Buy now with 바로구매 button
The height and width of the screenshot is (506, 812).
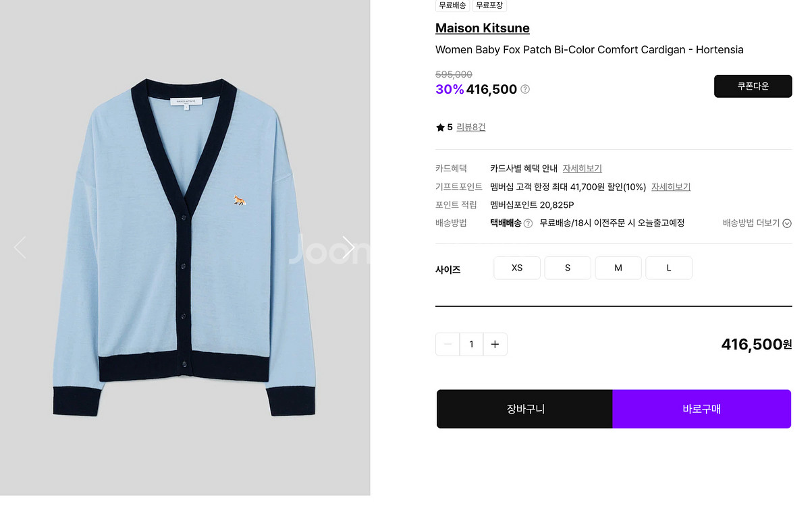point(701,409)
